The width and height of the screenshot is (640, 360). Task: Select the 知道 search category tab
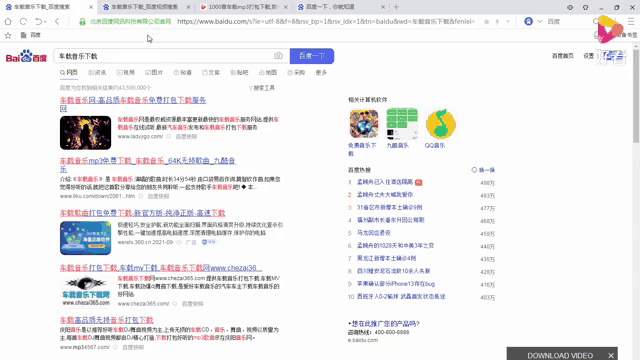click(x=182, y=73)
